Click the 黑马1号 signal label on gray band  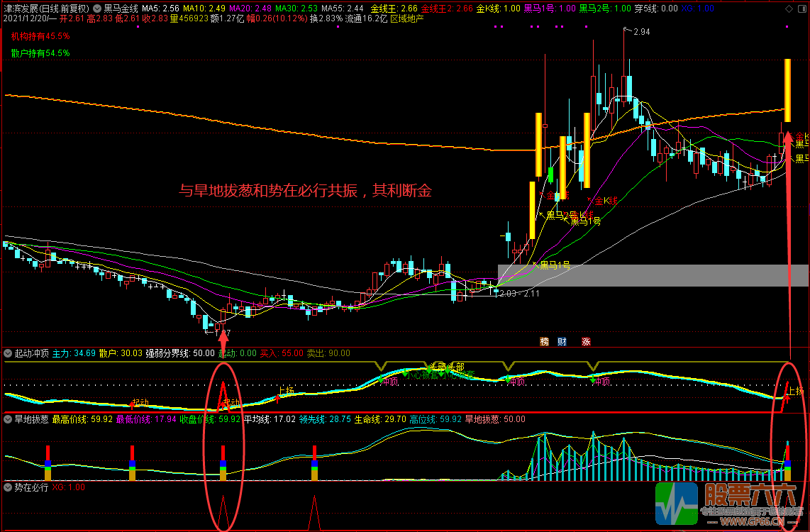pyautogui.click(x=555, y=265)
